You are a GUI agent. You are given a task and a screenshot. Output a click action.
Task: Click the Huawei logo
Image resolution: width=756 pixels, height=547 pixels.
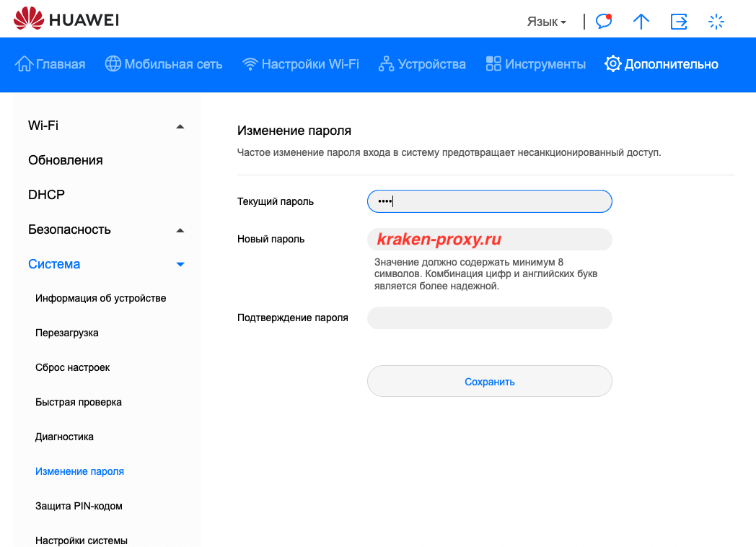66,19
